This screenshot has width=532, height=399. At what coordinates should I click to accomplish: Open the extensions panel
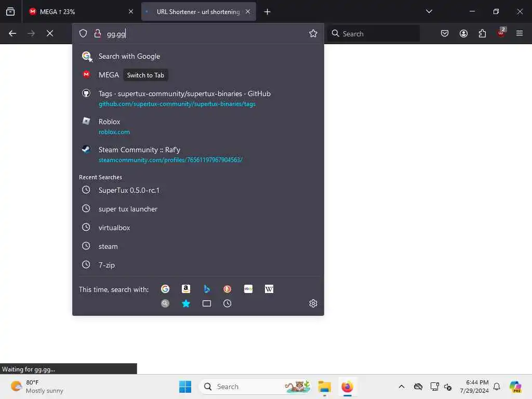coord(482,33)
